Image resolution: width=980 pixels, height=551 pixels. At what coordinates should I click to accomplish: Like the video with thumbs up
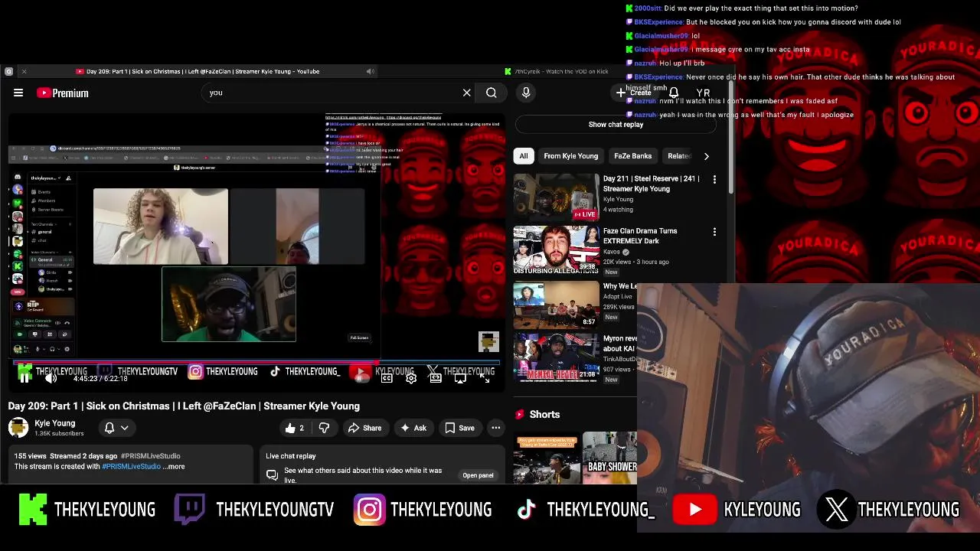point(294,428)
